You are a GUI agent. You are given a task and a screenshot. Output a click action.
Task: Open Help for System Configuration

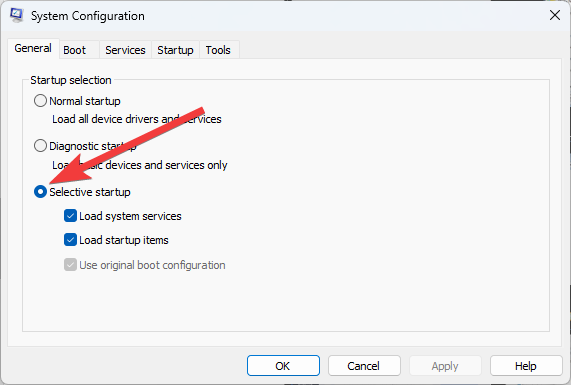click(526, 366)
